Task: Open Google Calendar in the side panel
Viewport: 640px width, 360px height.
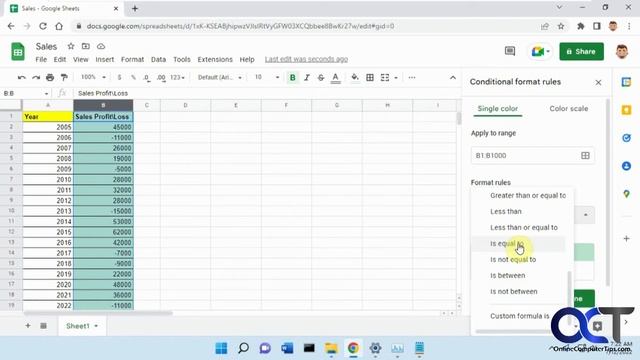Action: [627, 82]
